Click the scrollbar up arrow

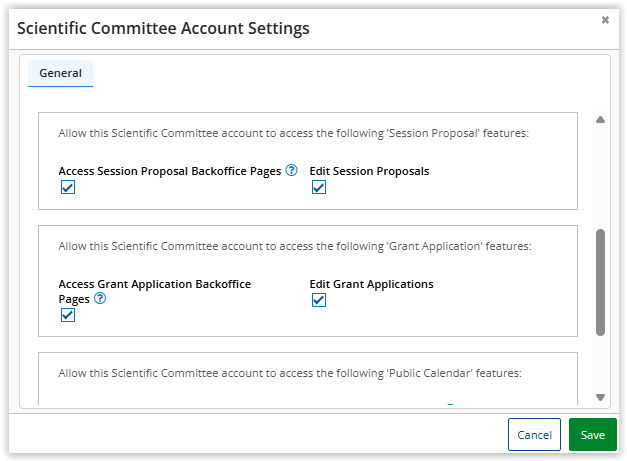[x=601, y=120]
